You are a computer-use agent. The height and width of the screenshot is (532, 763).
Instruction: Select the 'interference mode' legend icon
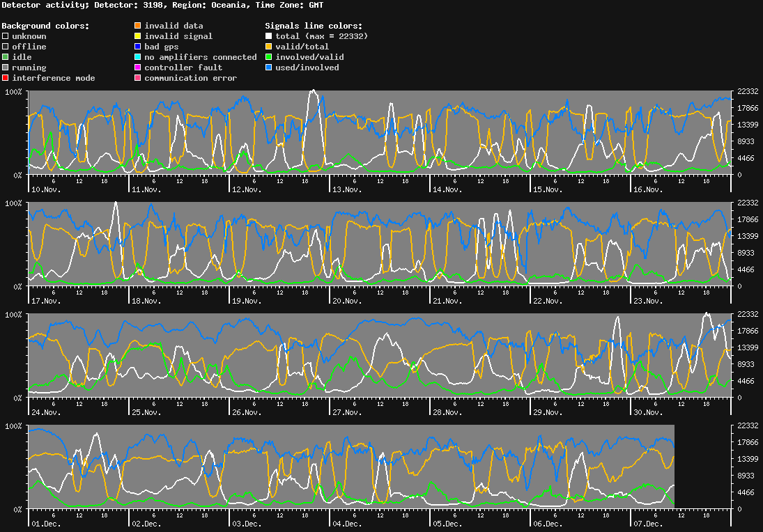pyautogui.click(x=3, y=77)
